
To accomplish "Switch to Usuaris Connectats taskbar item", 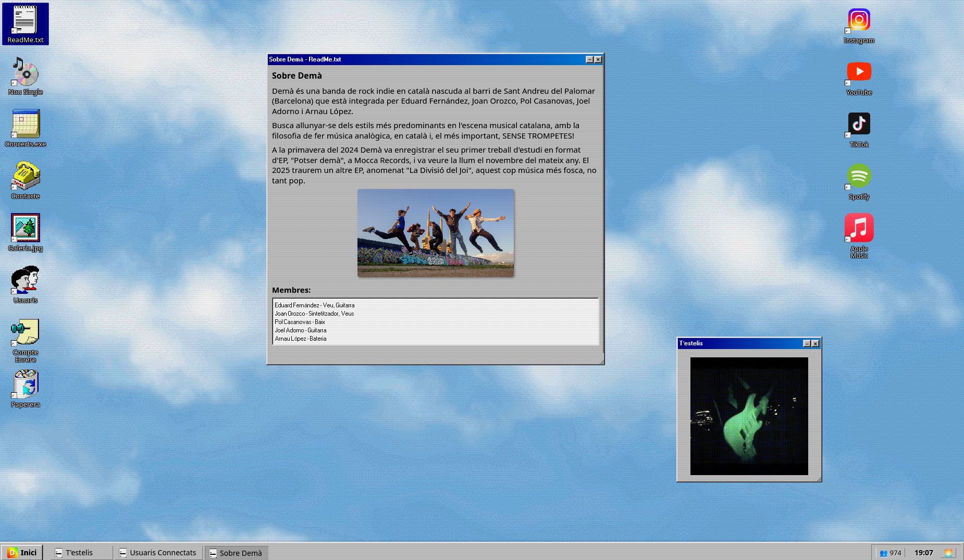I will (158, 553).
